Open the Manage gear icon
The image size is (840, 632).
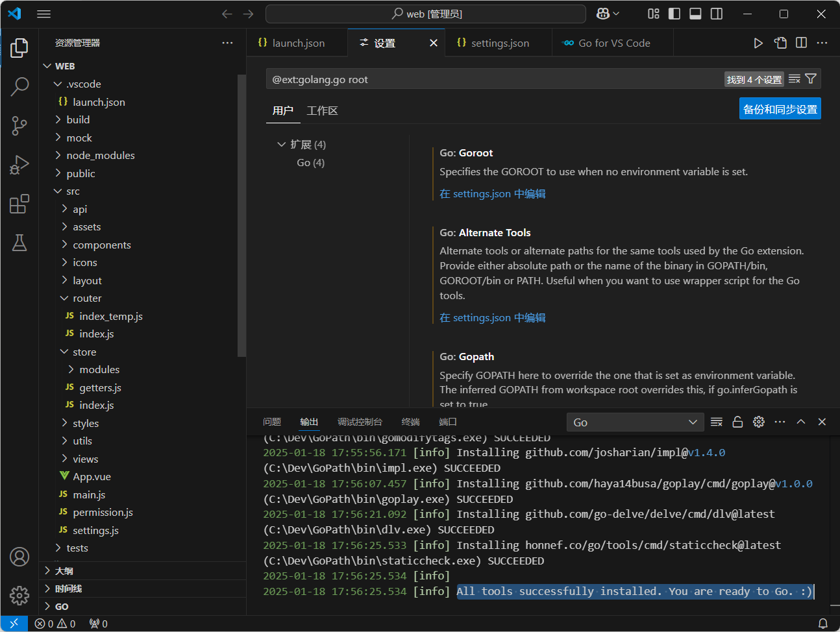coord(19,595)
